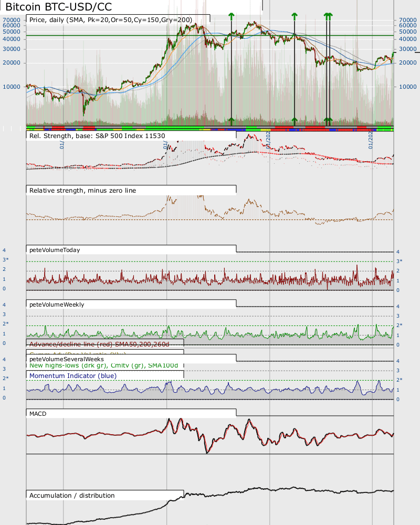Click the 50000 label on the right price axis
Screen dimensions: 420x525
(407, 31)
